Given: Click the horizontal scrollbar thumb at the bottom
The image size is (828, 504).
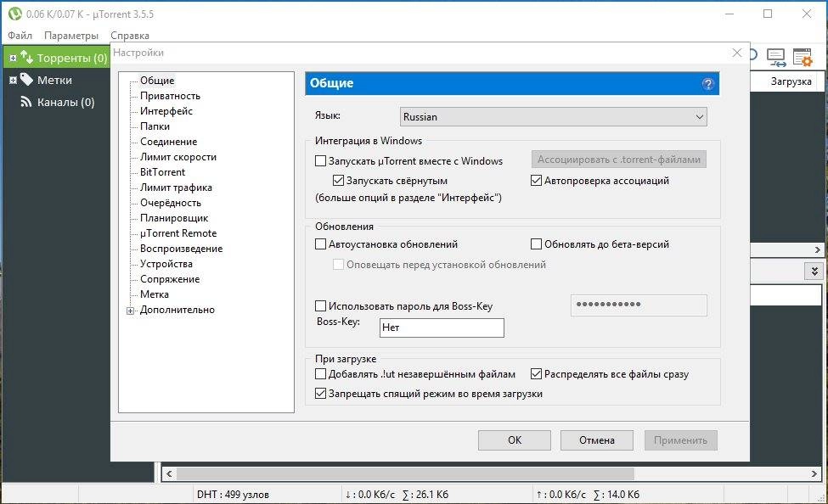Looking at the screenshot, I should coord(405,474).
